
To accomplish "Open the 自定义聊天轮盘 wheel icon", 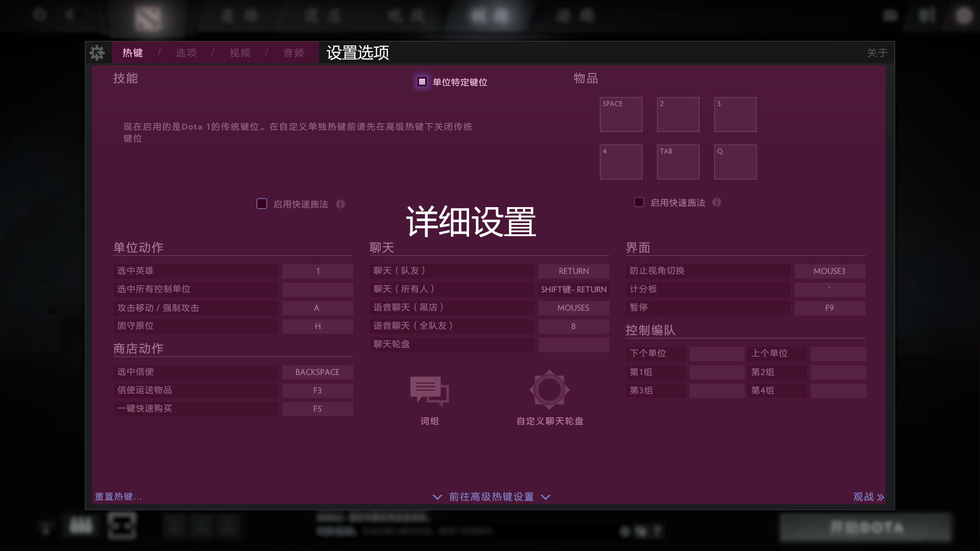I will click(549, 390).
